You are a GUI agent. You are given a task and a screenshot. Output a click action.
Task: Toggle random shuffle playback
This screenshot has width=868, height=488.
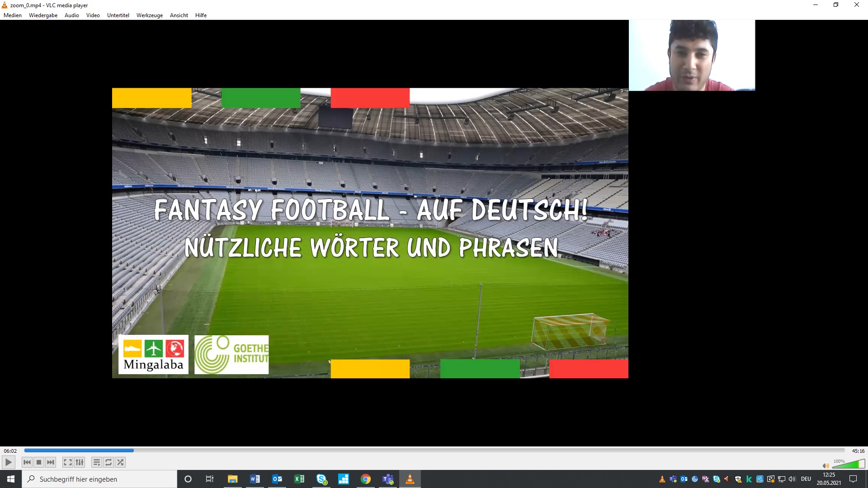[120, 462]
